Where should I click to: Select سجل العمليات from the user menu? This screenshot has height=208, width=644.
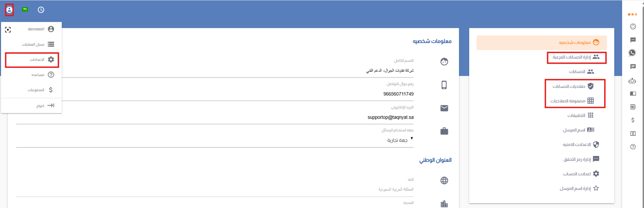coord(31,44)
